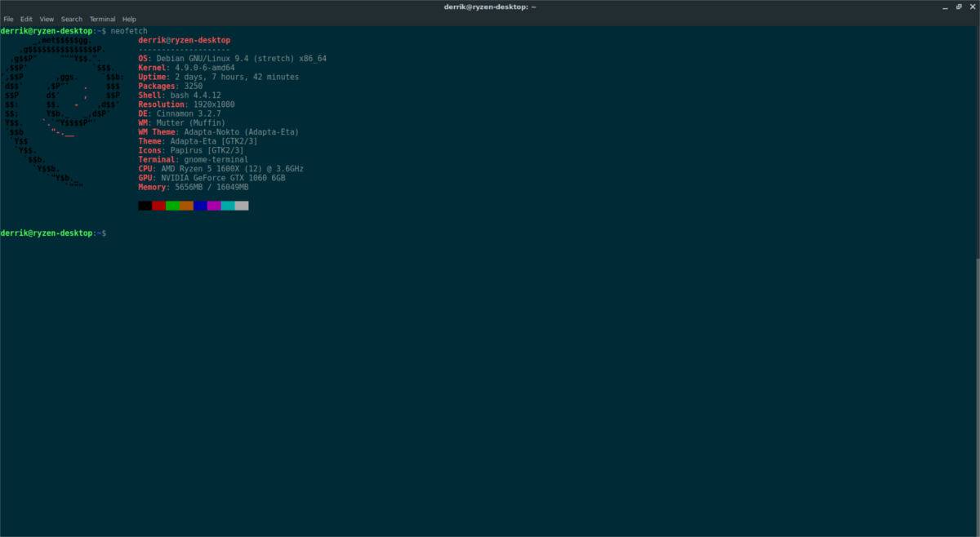This screenshot has height=537, width=980.
Task: Click the gray color block in neofetch palette
Action: click(x=242, y=206)
